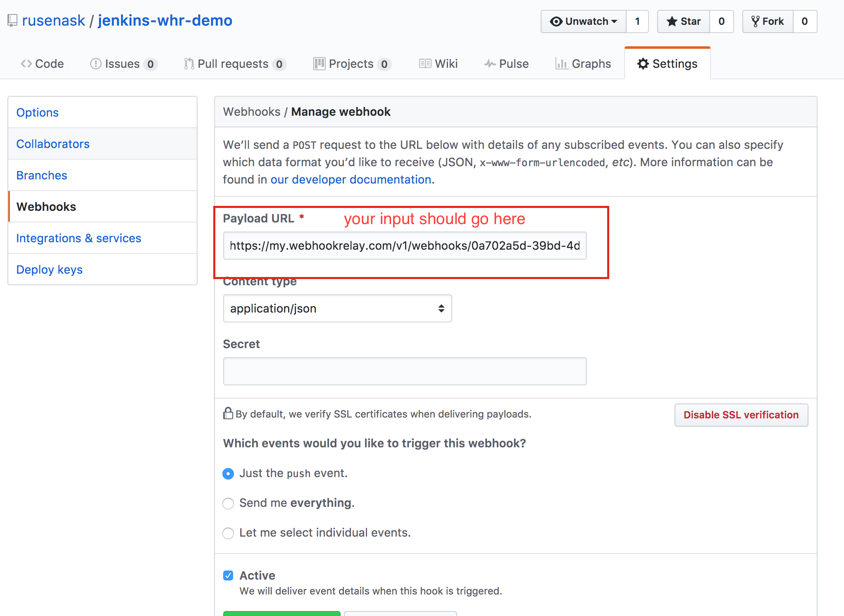Choose Send me everything
The height and width of the screenshot is (616, 844).
click(x=228, y=503)
